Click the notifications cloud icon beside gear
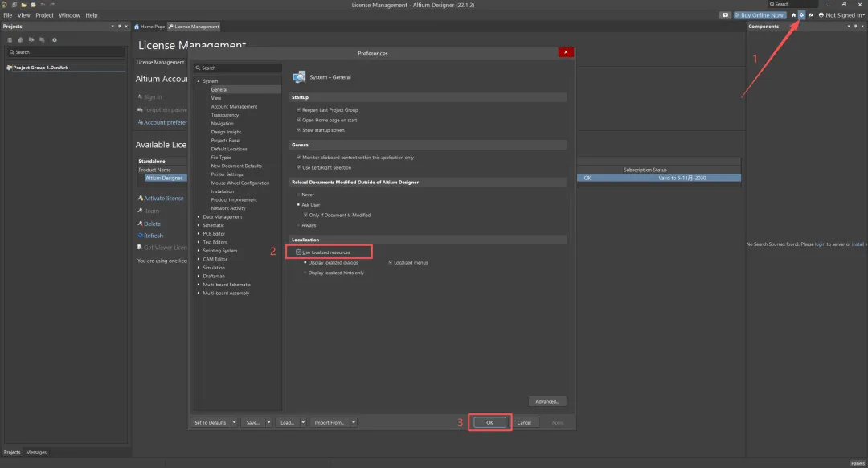Viewport: 868px width, 468px height. [811, 15]
